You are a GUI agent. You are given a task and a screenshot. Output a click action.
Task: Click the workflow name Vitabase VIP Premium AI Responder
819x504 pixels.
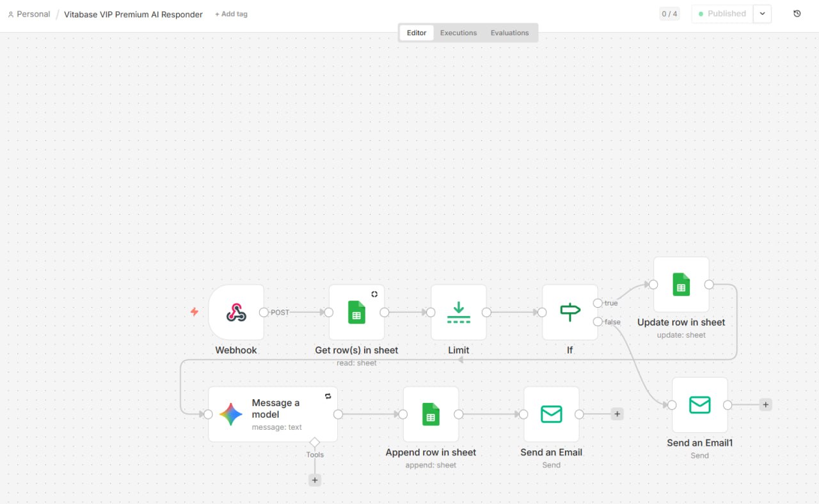pos(133,14)
